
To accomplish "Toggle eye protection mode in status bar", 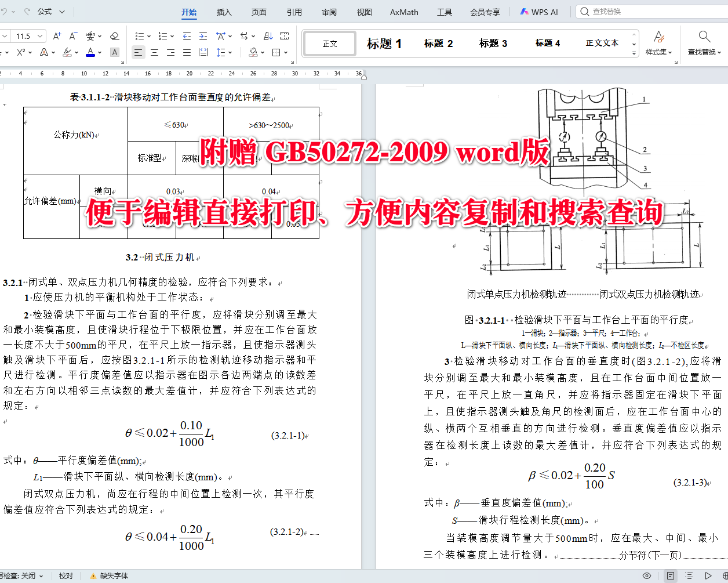I will 647,576.
